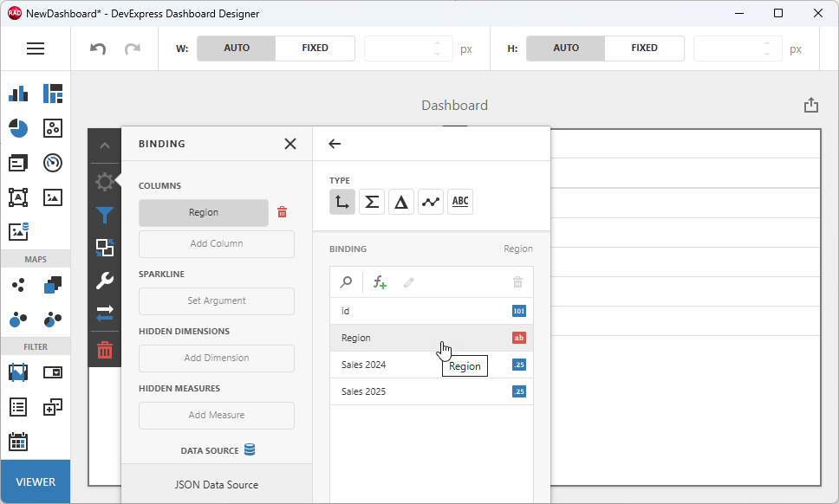Set width sizing mode to FIXED
The width and height of the screenshot is (839, 504).
click(x=315, y=48)
